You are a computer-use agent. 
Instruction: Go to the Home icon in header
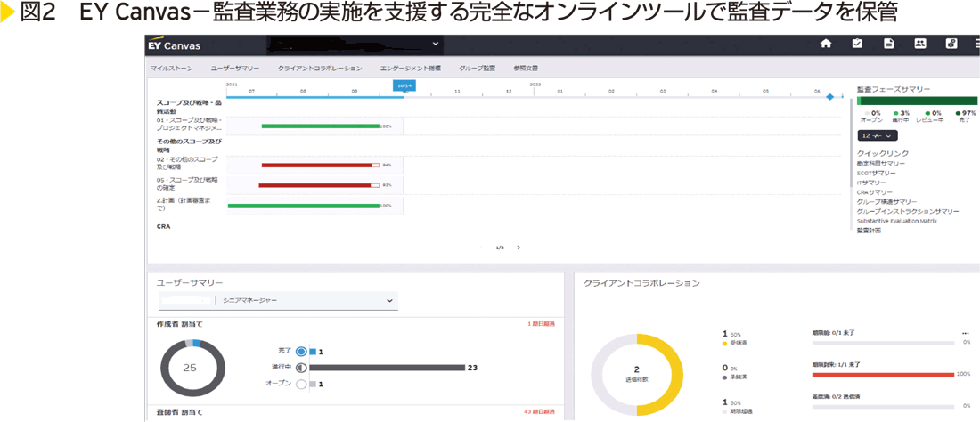click(x=826, y=44)
